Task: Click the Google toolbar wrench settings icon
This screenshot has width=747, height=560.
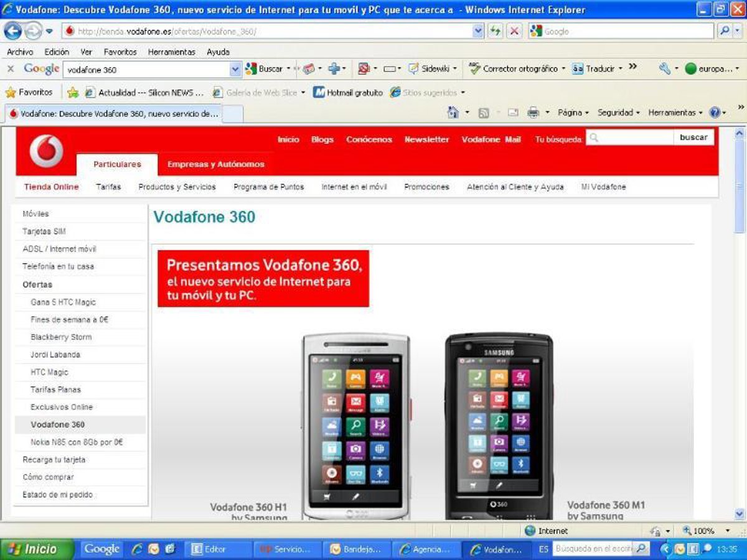Action: click(664, 69)
